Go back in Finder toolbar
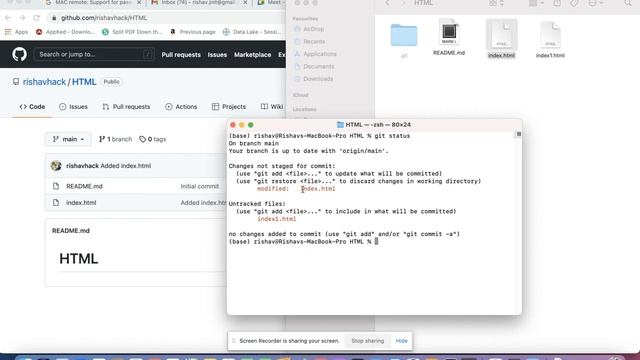The width and height of the screenshot is (640, 360). [387, 3]
